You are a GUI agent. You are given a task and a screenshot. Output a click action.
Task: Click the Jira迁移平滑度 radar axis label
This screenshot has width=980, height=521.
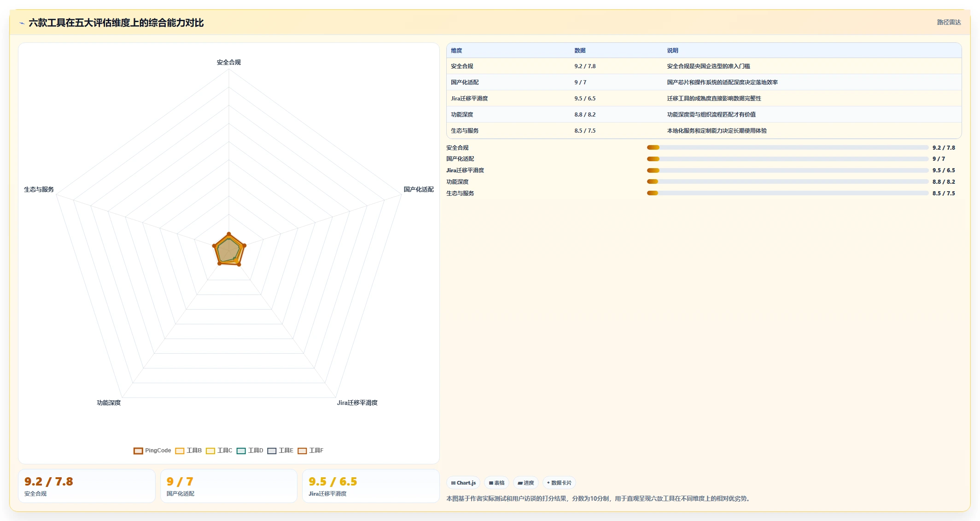click(357, 403)
